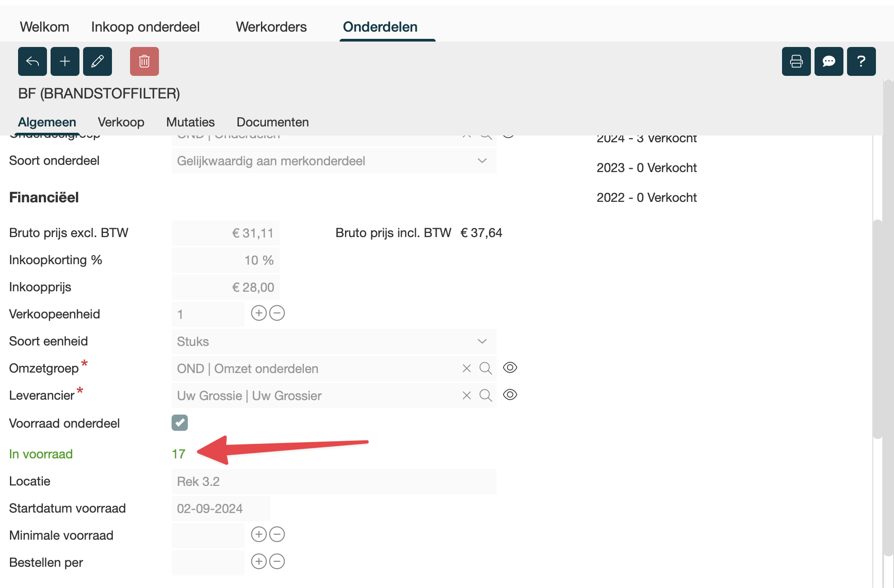The image size is (894, 588).
Task: Toggle the Voorraad onderdeel checkbox
Action: (180, 423)
